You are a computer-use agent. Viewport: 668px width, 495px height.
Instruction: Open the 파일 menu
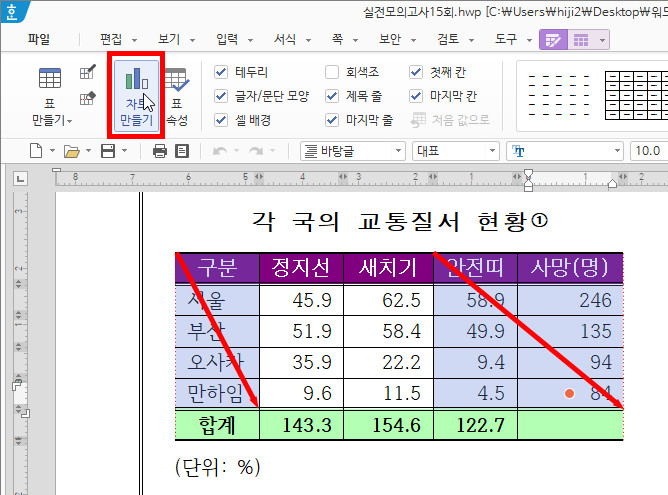tap(39, 39)
